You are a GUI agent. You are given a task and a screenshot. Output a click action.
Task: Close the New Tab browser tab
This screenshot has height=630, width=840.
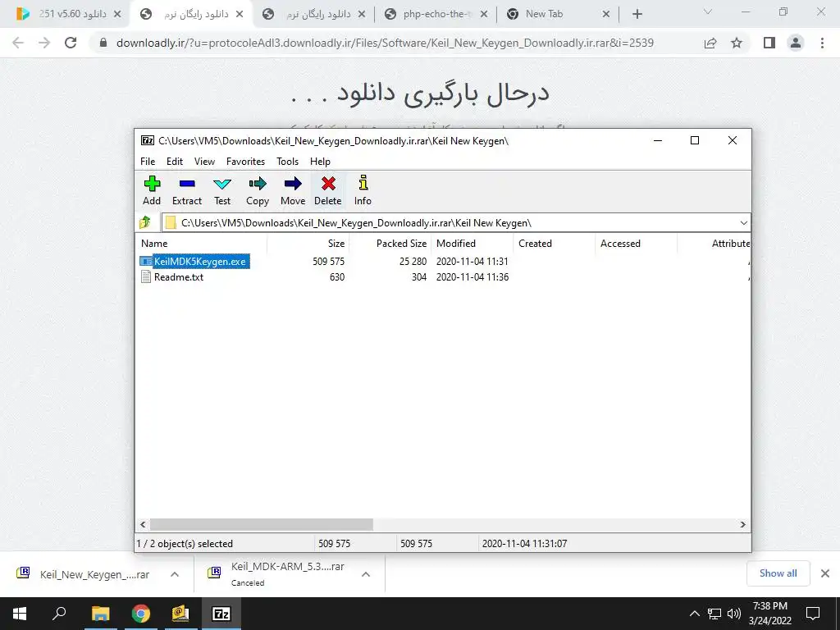click(x=606, y=14)
